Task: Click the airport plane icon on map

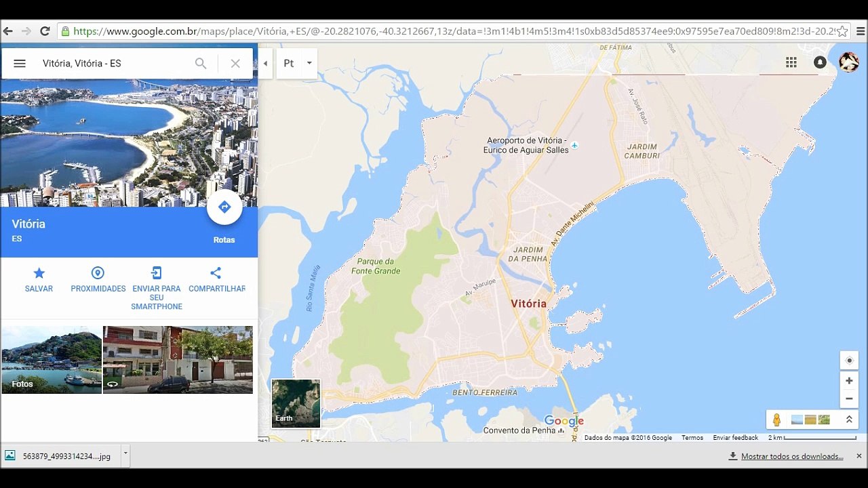Action: pos(575,146)
